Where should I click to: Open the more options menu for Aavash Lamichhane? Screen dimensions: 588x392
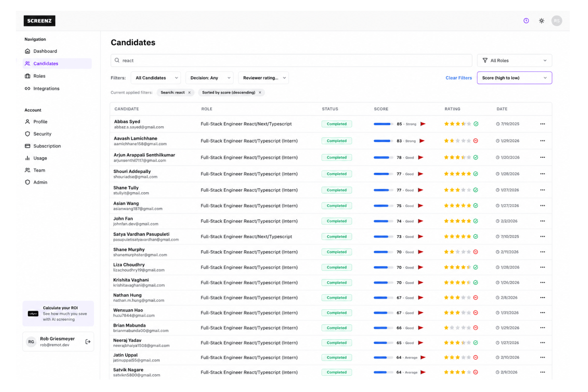click(542, 141)
